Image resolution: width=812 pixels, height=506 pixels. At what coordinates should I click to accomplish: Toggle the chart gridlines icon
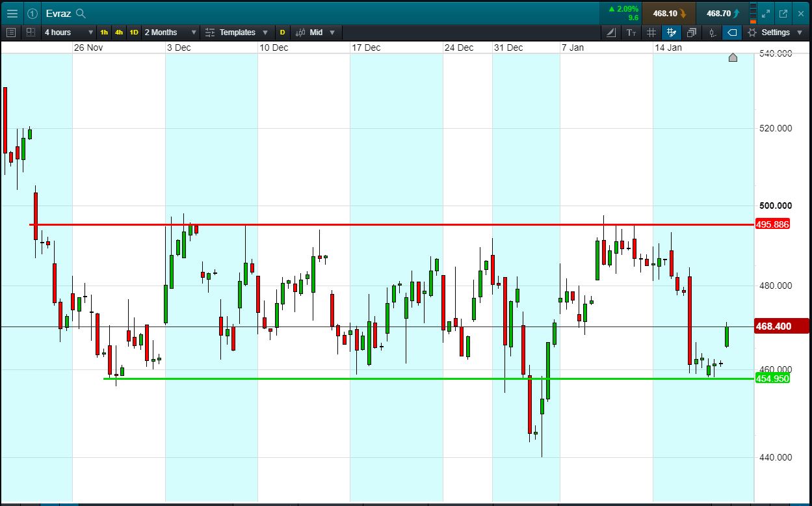click(651, 32)
